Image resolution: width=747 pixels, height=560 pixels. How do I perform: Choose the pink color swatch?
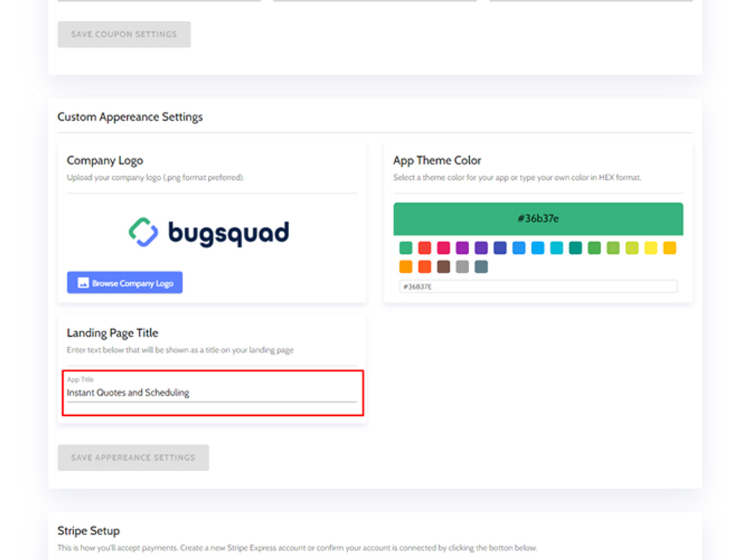coord(444,248)
